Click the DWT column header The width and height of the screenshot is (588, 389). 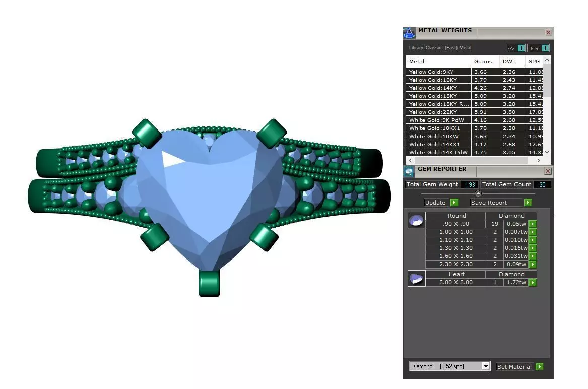[512, 61]
